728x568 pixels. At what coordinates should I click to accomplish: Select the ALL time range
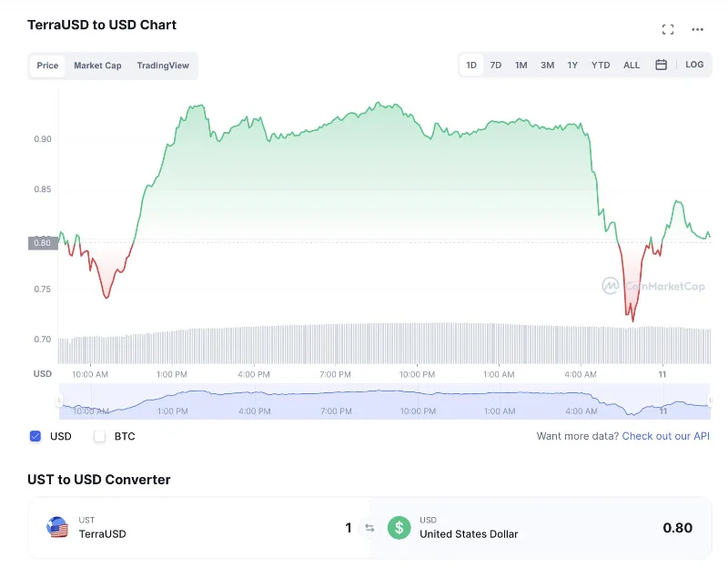coord(632,65)
